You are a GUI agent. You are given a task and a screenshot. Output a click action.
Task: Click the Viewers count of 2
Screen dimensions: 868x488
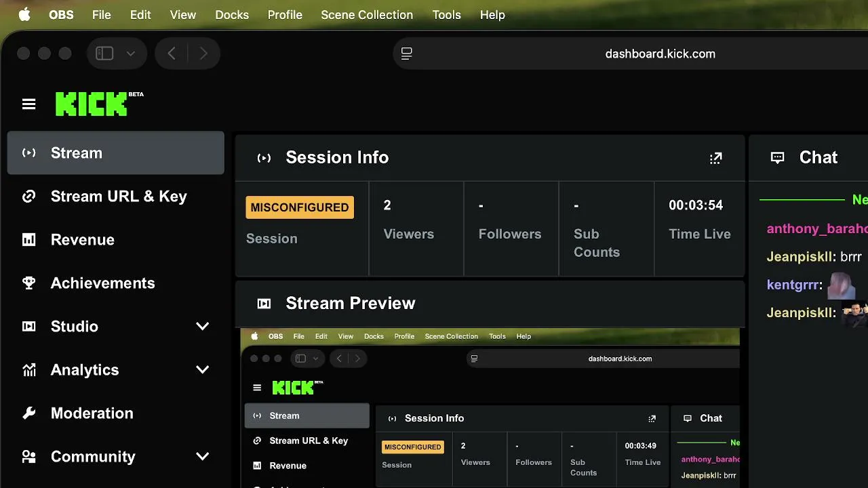[x=387, y=205]
